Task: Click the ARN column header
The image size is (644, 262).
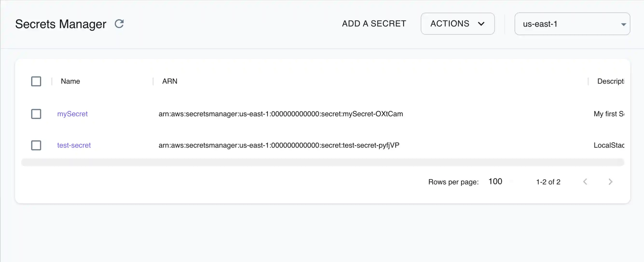Action: 170,81
